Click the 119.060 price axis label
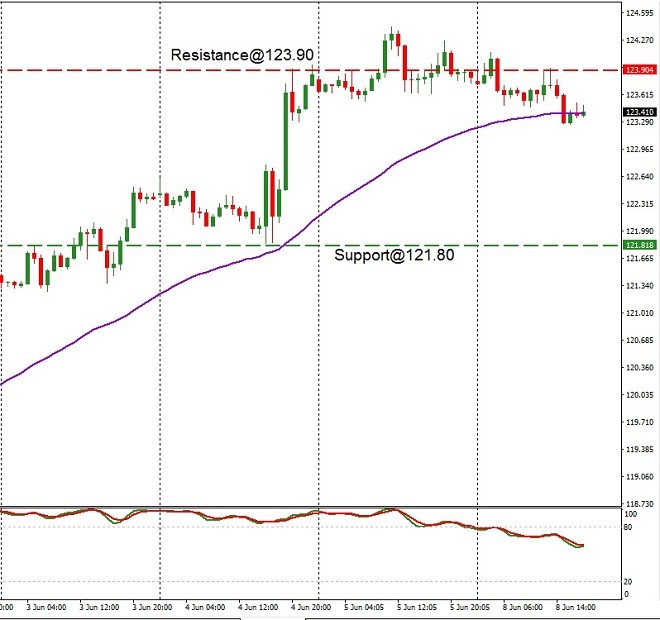 [x=640, y=477]
